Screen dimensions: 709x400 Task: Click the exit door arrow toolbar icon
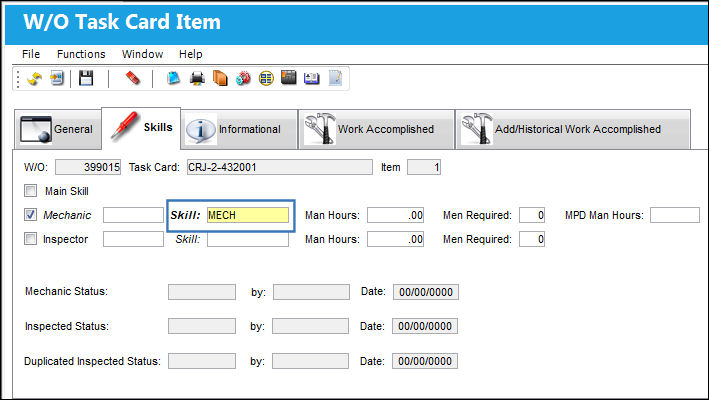point(57,79)
